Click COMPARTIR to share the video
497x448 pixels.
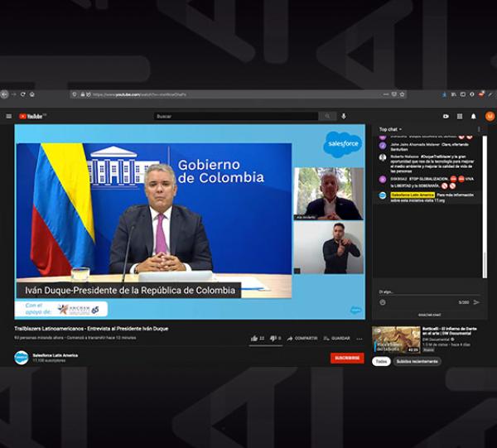click(x=302, y=338)
